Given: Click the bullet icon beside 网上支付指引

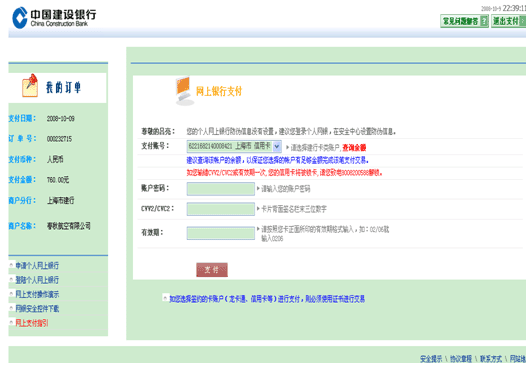Looking at the screenshot, I should (11, 323).
